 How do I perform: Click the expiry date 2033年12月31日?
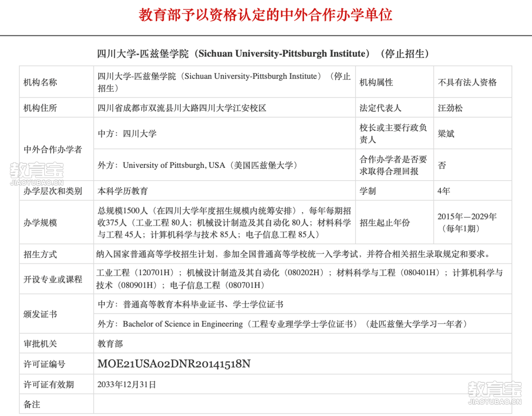127,384
